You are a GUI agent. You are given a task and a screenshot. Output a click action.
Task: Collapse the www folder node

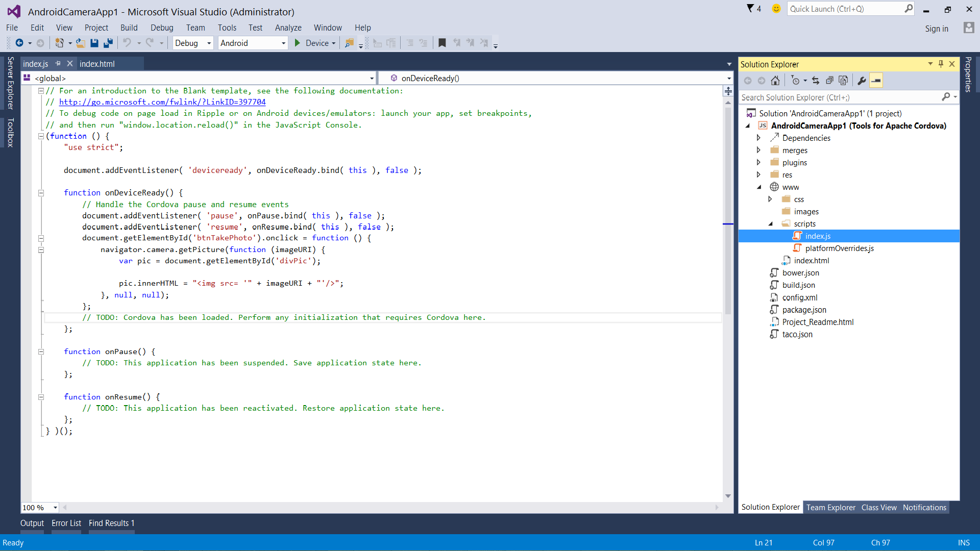pyautogui.click(x=759, y=187)
